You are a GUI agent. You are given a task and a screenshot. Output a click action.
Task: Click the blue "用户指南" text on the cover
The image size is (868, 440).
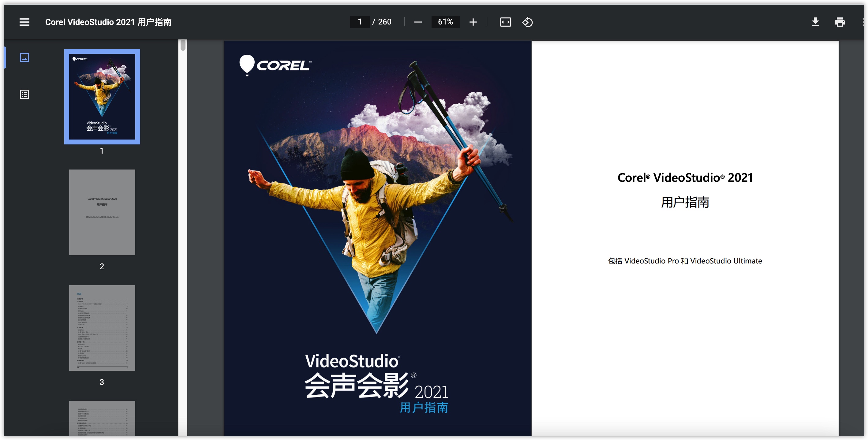coord(424,407)
